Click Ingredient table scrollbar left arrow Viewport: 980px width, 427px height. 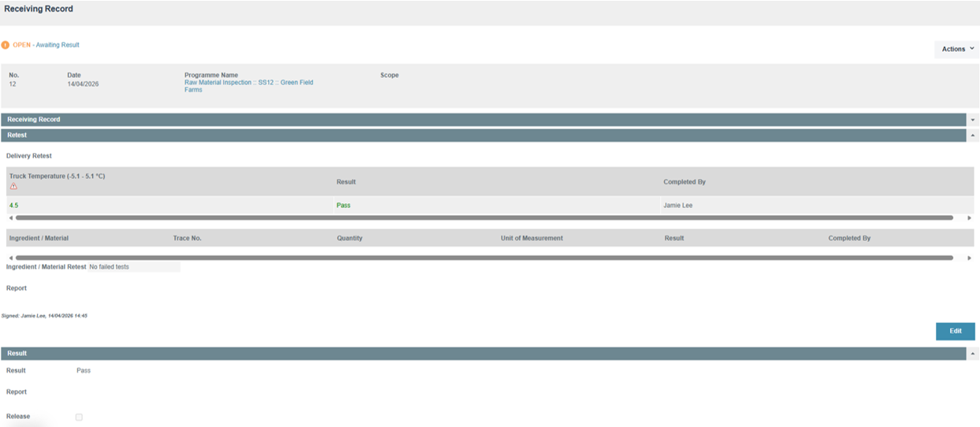(x=10, y=258)
